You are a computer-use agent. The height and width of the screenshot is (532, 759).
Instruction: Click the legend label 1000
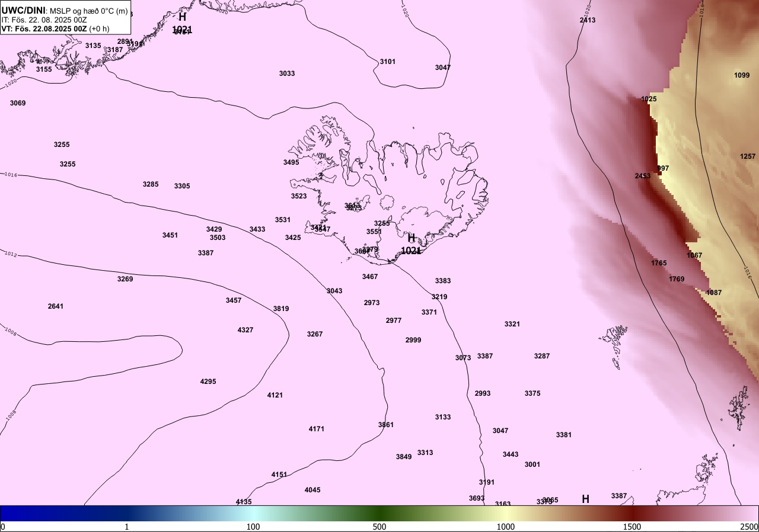506,527
